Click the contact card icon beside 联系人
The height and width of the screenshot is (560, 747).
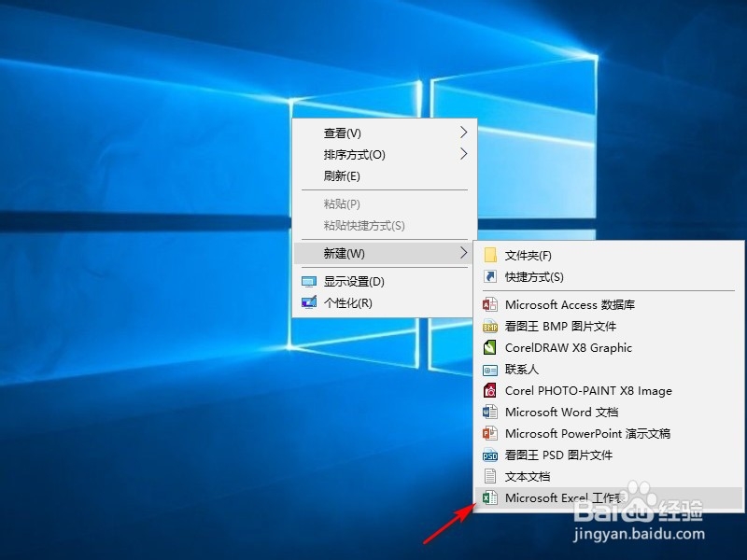(x=490, y=370)
